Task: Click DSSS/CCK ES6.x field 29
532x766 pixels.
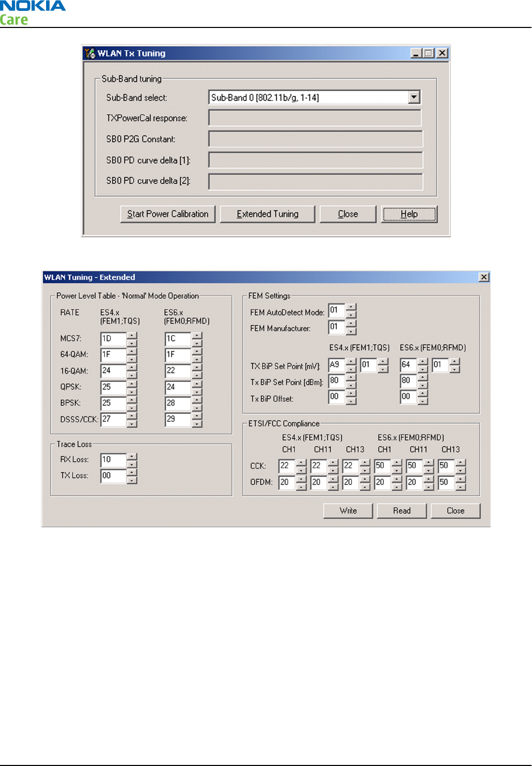Action: (178, 419)
